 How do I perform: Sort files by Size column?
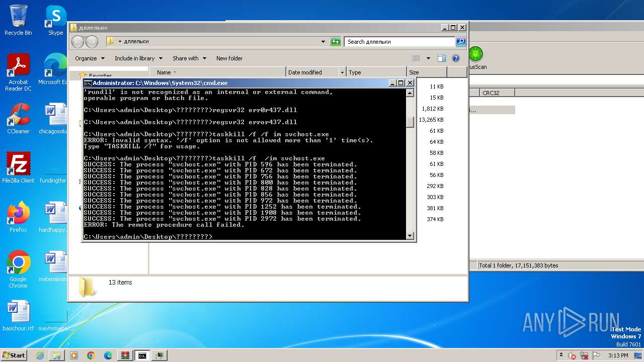(427, 72)
